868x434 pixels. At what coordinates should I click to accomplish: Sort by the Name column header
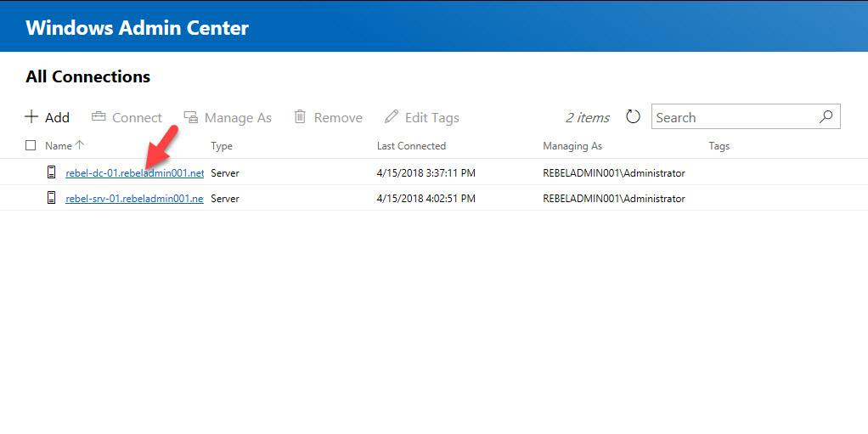(x=59, y=146)
